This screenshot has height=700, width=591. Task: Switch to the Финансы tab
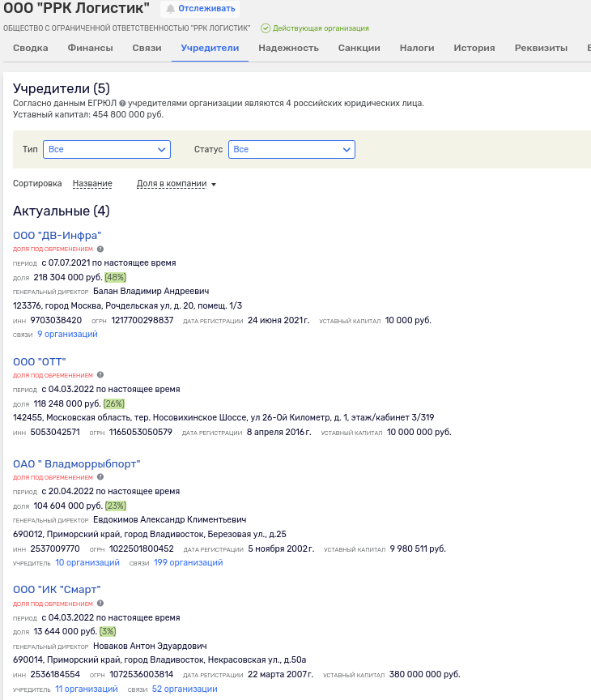pos(90,48)
